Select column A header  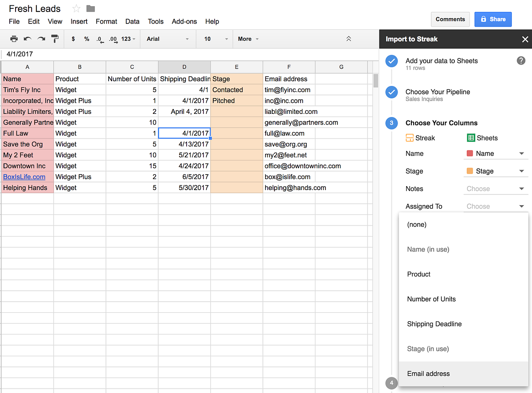click(x=27, y=67)
